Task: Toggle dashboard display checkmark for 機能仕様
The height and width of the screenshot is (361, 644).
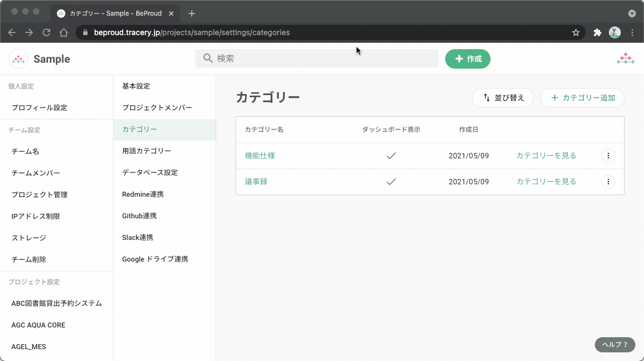Action: pyautogui.click(x=391, y=156)
